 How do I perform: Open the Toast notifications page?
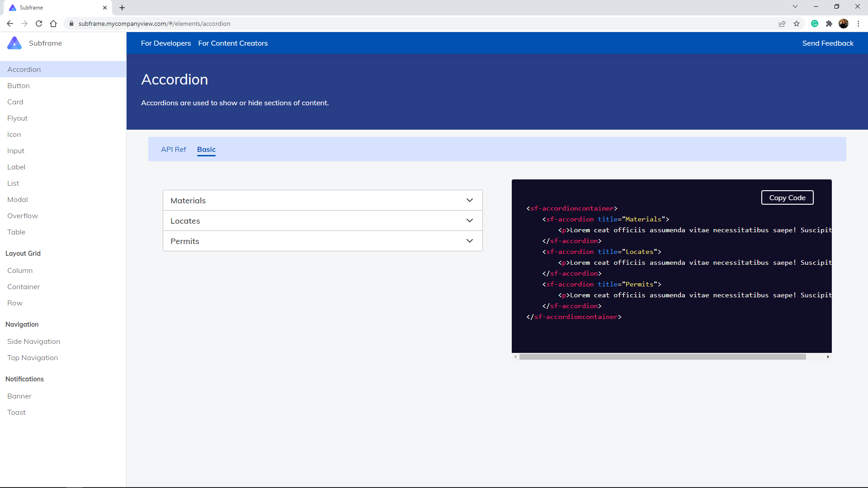(x=16, y=413)
